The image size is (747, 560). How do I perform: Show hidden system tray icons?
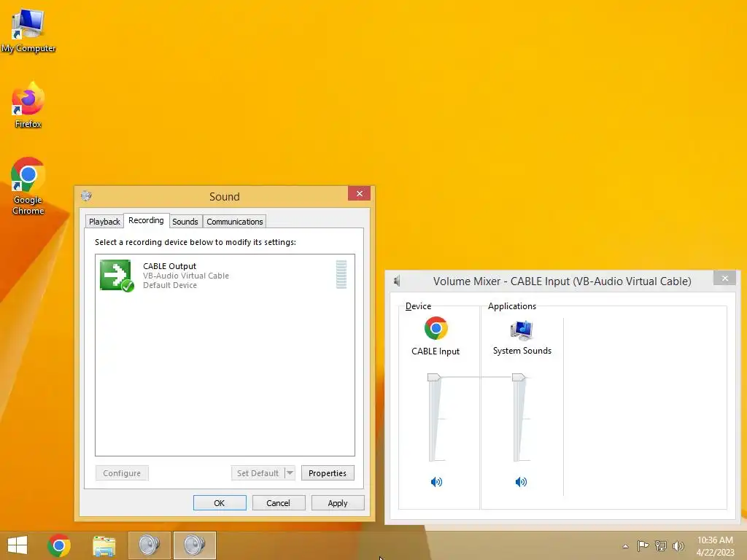pos(625,546)
